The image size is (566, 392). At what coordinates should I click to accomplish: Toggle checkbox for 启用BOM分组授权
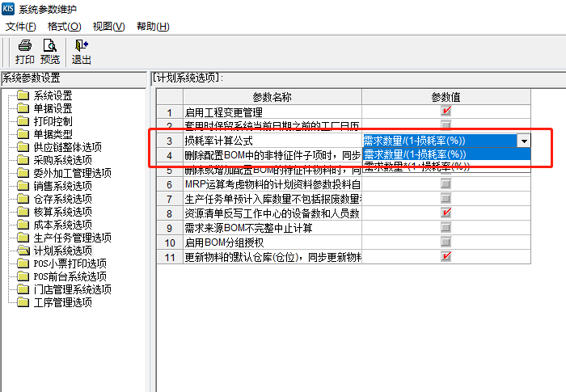(x=446, y=242)
